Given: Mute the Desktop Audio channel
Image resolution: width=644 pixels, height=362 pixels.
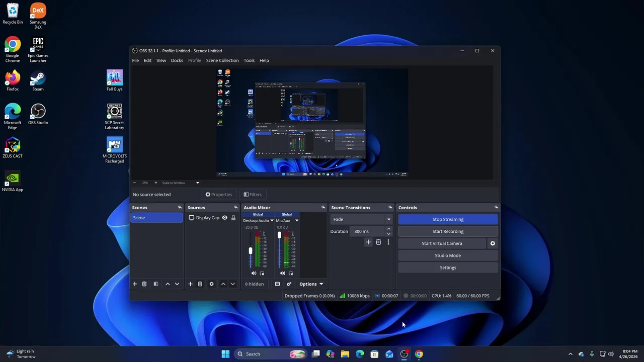Looking at the screenshot, I should pyautogui.click(x=254, y=274).
